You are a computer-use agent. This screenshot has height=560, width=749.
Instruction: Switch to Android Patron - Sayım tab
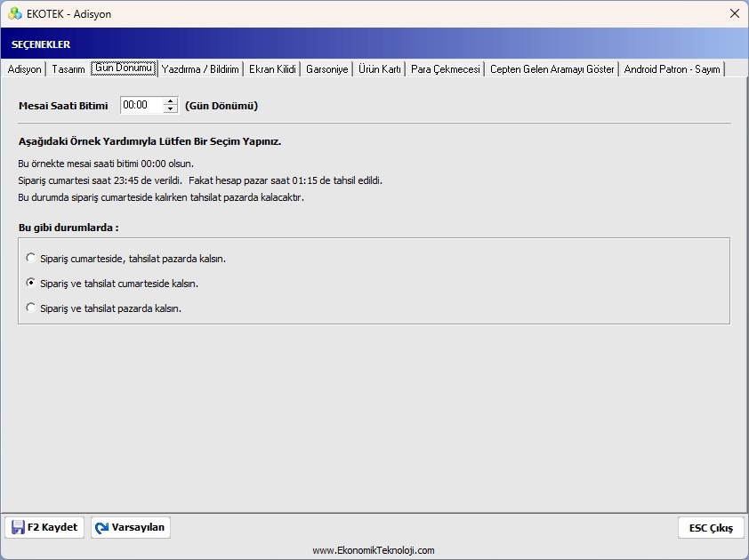click(x=672, y=69)
